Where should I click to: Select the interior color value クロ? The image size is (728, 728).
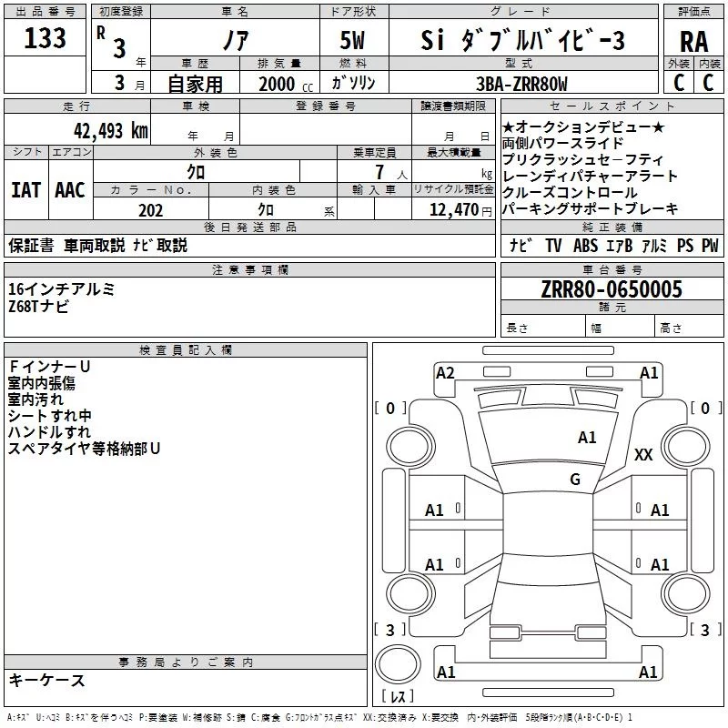pos(266,210)
